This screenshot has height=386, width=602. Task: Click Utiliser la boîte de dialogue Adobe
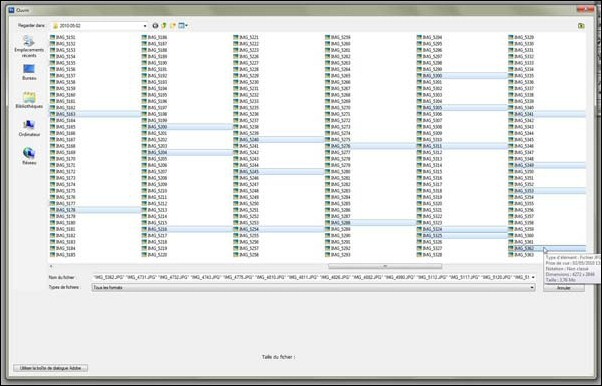coord(51,368)
